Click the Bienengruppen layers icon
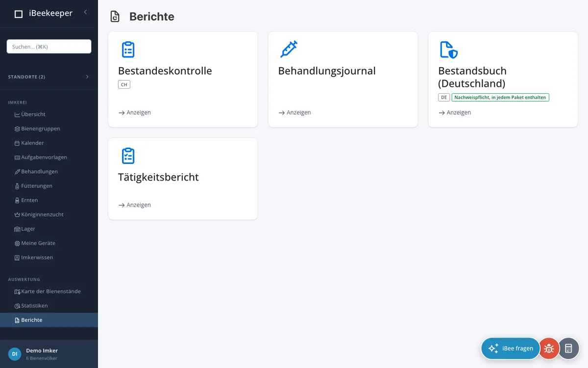The height and width of the screenshot is (368, 588). point(17,129)
